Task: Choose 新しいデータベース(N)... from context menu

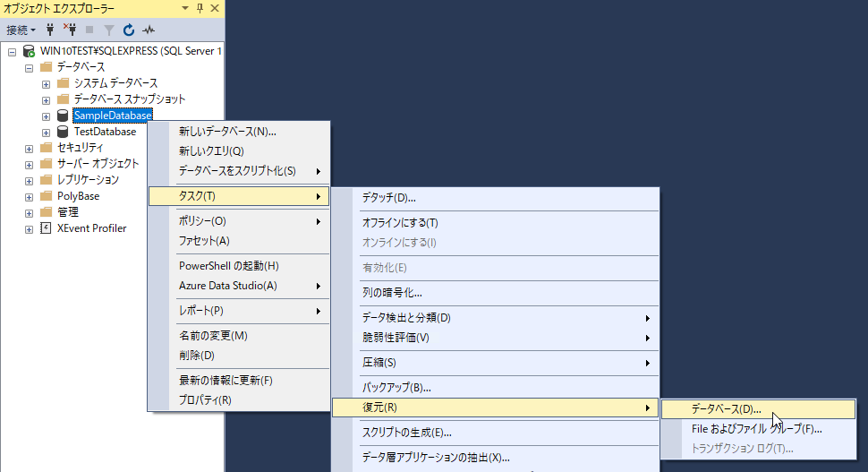Action: 239,132
